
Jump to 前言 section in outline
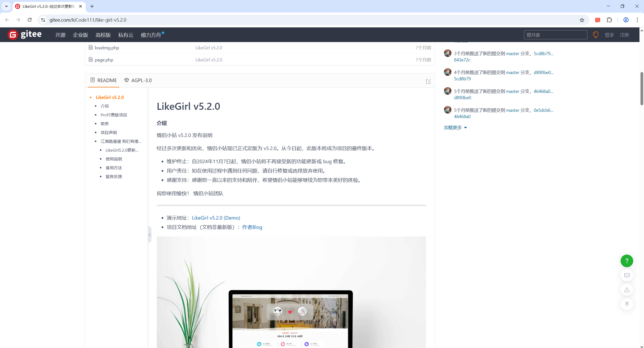(x=105, y=124)
